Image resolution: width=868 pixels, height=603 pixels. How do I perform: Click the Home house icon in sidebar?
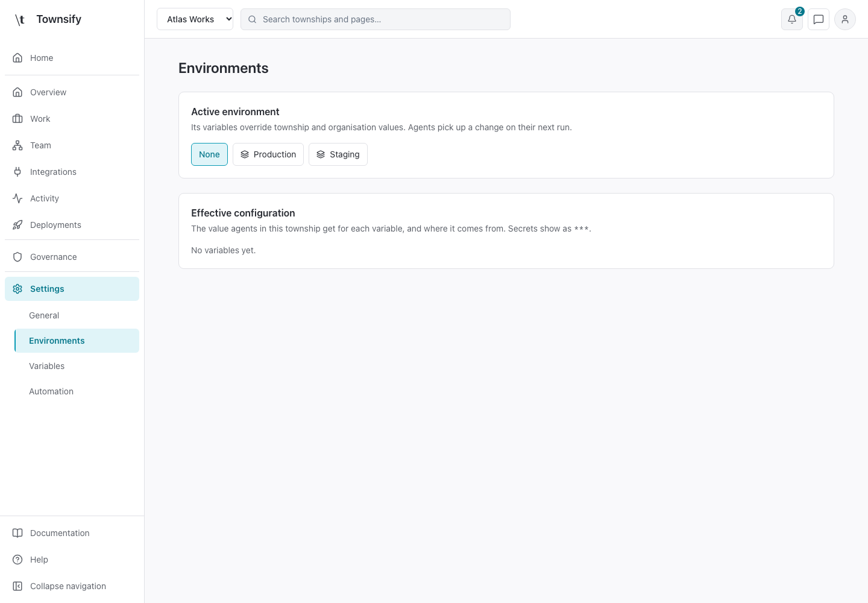point(17,58)
